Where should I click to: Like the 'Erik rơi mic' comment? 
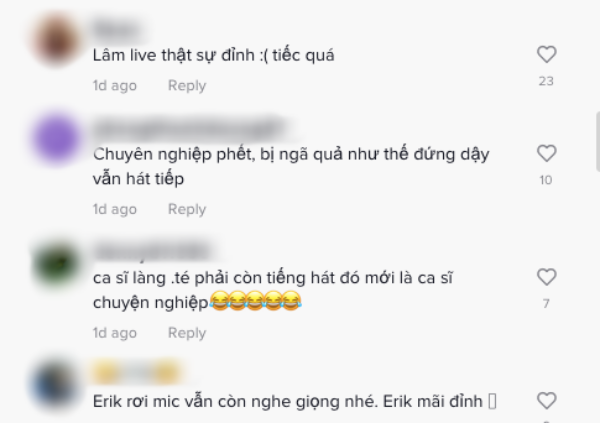point(546,401)
